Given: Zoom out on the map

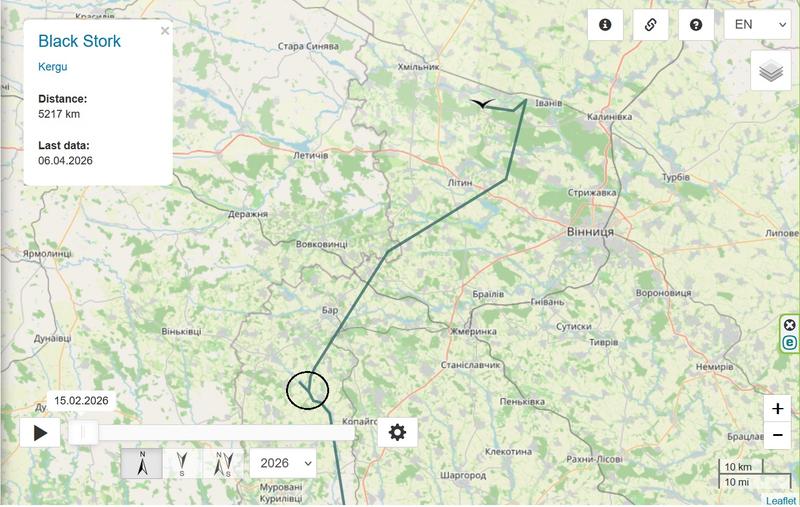Looking at the screenshot, I should coord(778,435).
